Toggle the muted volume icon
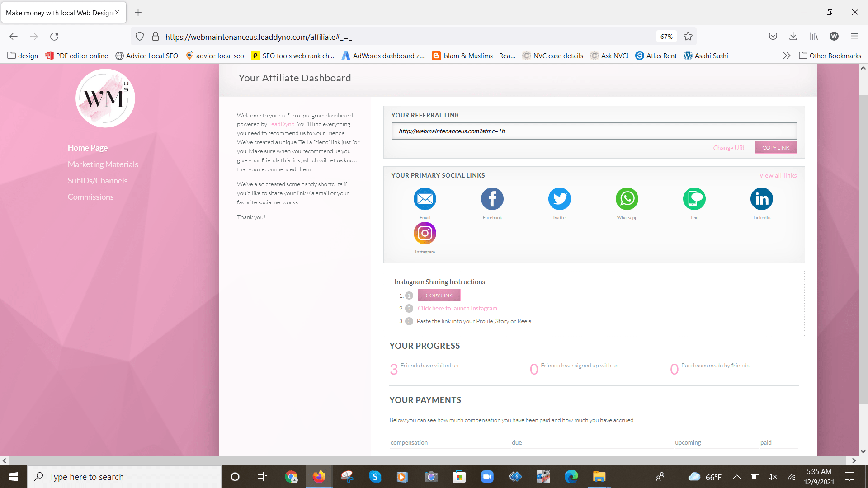Image resolution: width=868 pixels, height=488 pixels. click(772, 477)
